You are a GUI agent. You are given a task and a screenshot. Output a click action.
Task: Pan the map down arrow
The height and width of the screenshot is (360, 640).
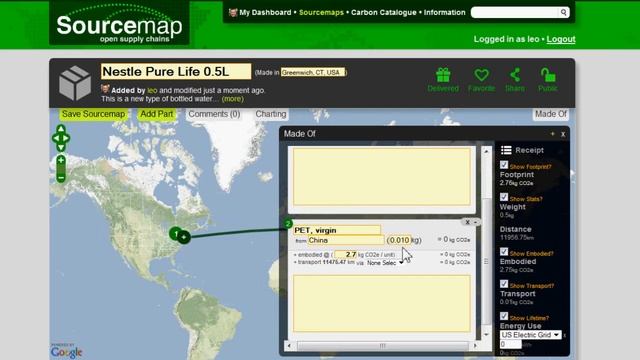tap(61, 147)
